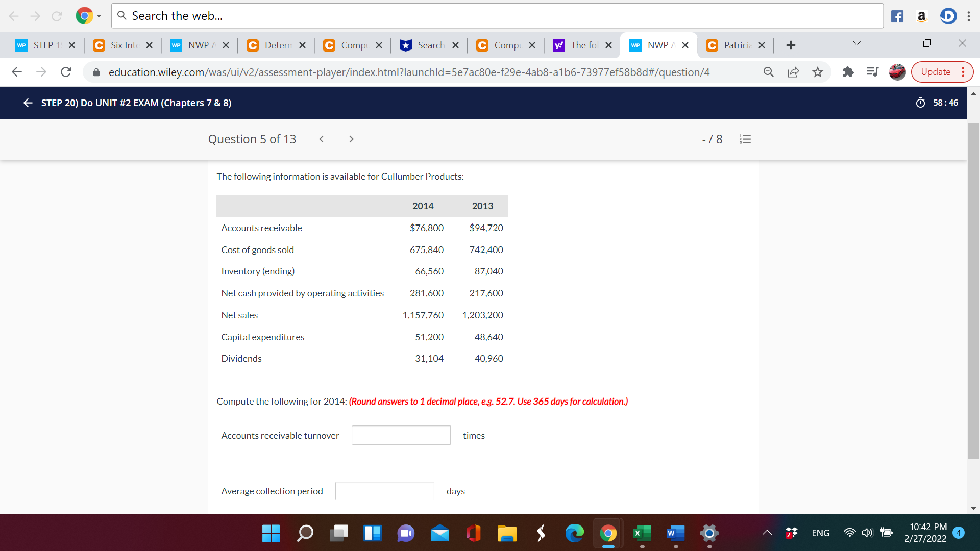Screen dimensions: 980x551
Task: Show hidden system tray icons
Action: click(767, 533)
